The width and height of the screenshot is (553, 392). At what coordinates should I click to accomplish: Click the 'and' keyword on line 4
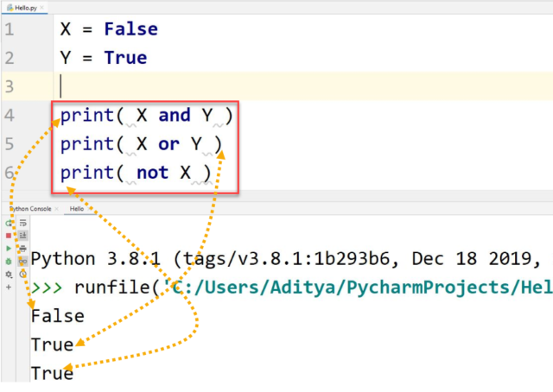[x=175, y=115]
